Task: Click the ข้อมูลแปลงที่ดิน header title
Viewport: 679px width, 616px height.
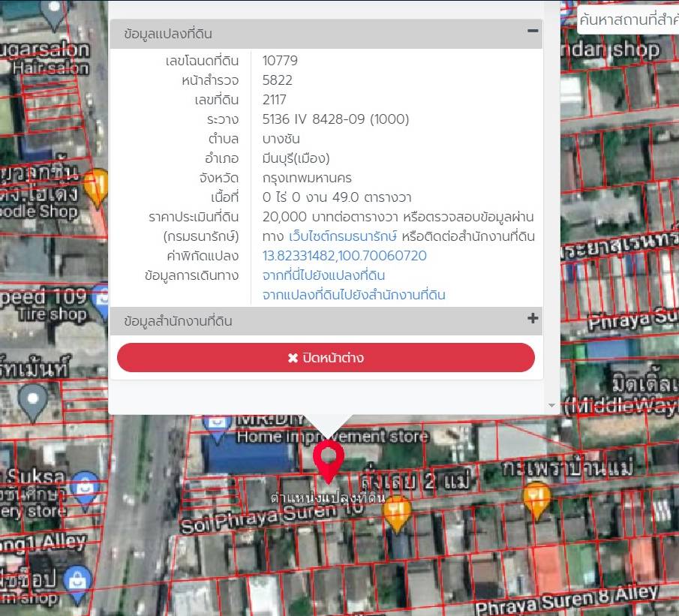Action: [x=168, y=34]
